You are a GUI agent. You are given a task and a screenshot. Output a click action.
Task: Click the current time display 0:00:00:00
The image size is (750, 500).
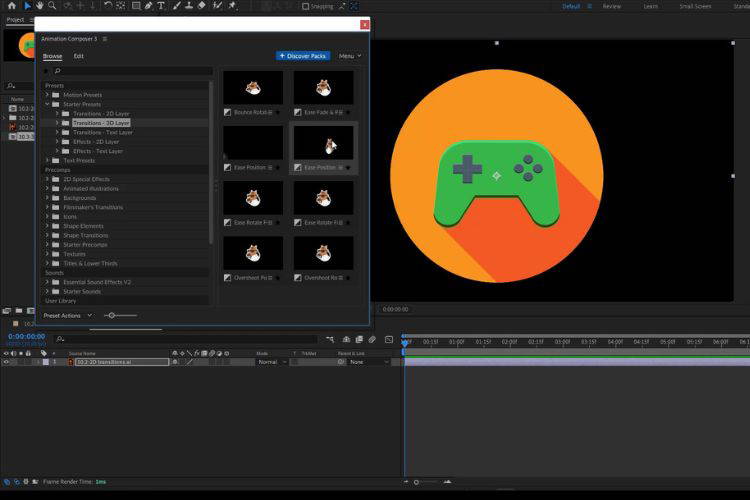coord(26,336)
